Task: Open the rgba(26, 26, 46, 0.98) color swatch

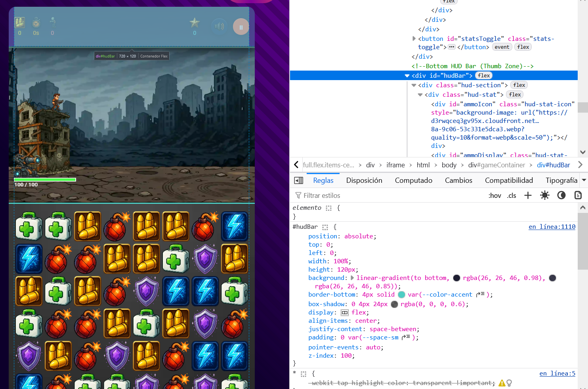Action: pyautogui.click(x=456, y=278)
